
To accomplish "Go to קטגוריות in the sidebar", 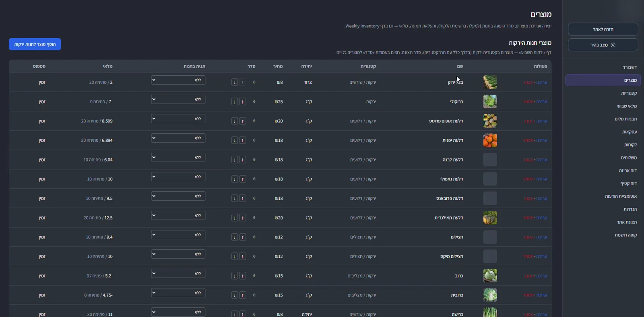I will pos(603,93).
